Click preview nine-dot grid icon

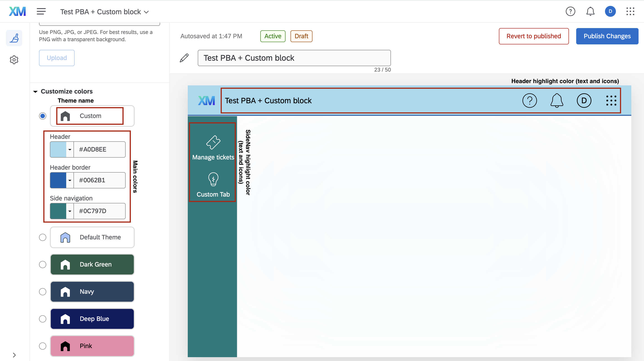click(611, 101)
